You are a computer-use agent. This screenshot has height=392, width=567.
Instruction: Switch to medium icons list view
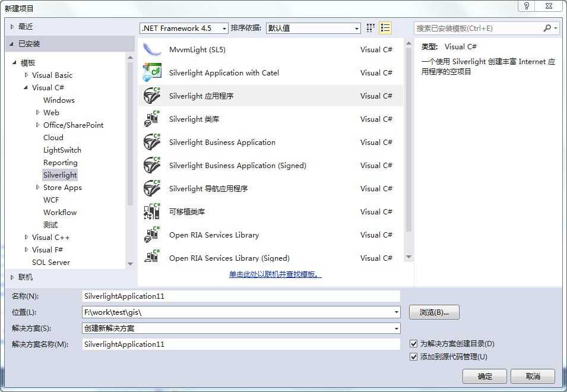385,28
